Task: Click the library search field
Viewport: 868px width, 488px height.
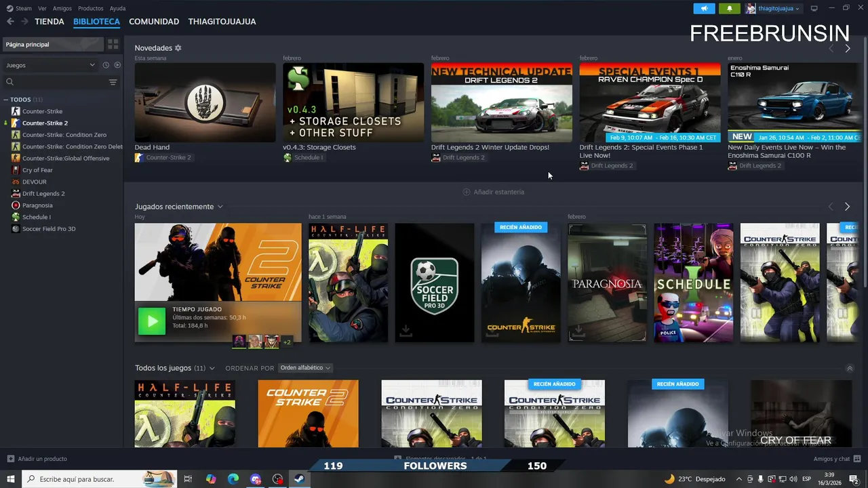Action: pos(54,82)
